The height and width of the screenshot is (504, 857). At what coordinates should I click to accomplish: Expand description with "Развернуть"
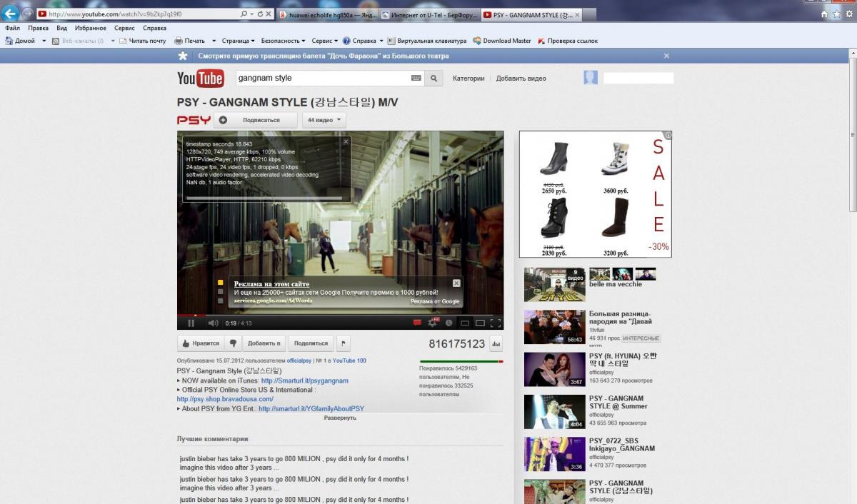[340, 418]
